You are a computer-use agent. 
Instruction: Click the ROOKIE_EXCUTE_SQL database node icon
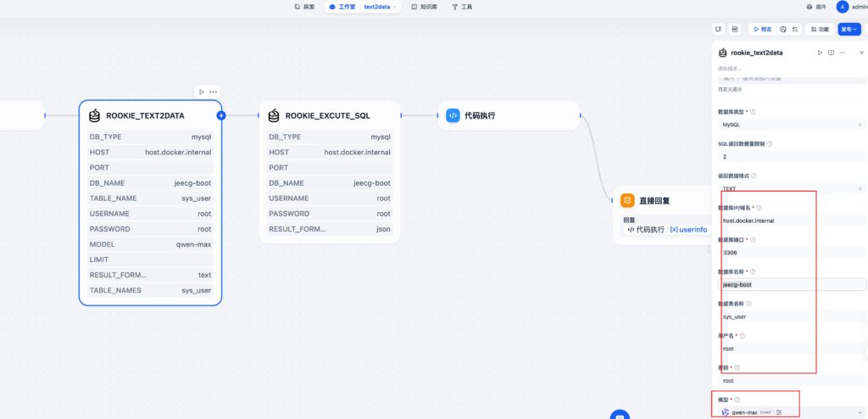[x=274, y=115]
